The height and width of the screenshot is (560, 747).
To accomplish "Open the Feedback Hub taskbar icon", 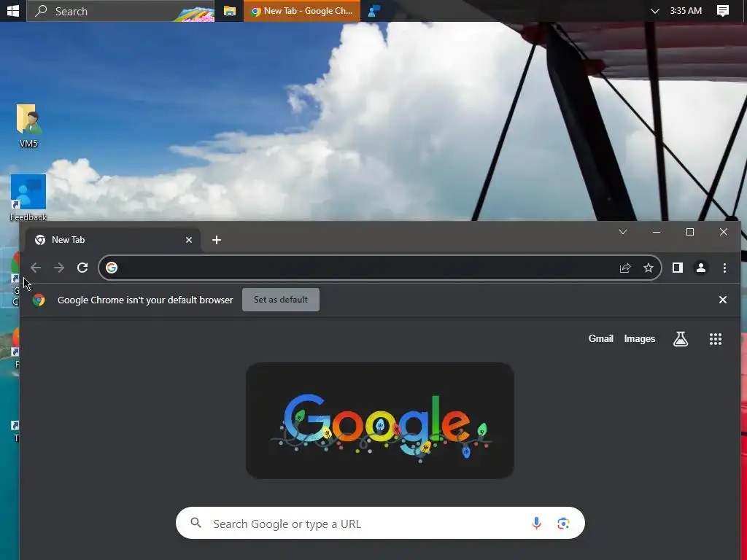I will tap(374, 10).
